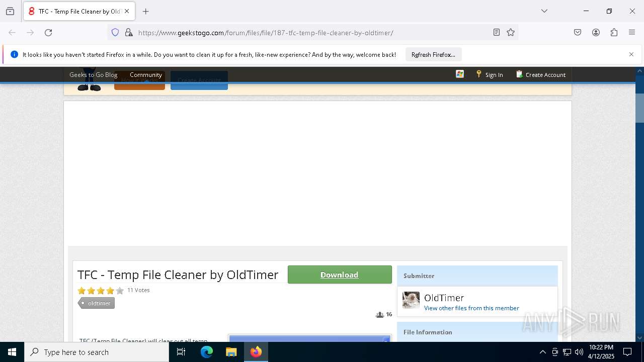Open a new browser tab

(x=146, y=11)
